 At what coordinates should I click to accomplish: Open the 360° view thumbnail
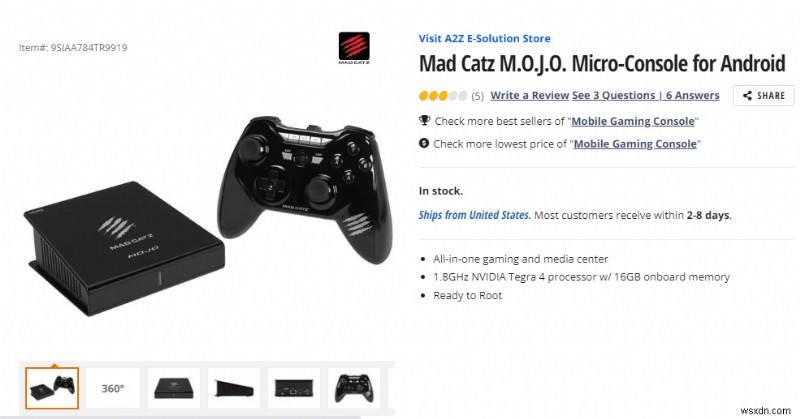tap(113, 387)
